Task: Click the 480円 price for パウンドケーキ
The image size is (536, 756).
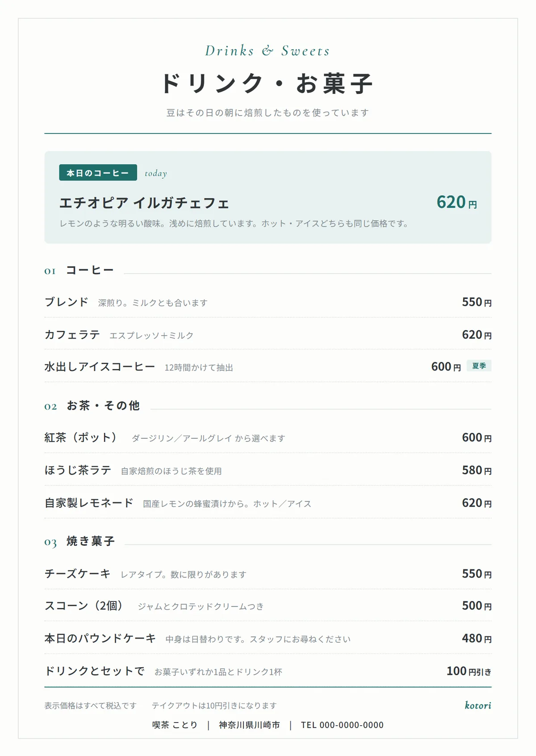Action: pos(477,638)
